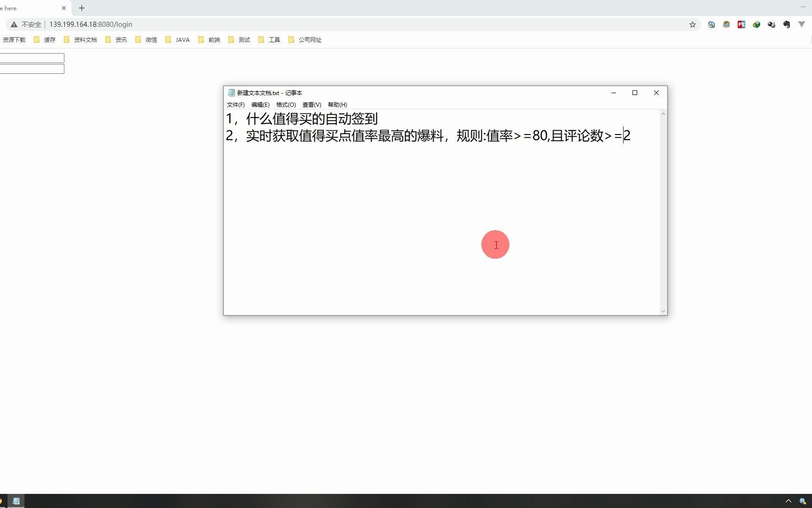This screenshot has width=812, height=508.
Task: Click the Notepad title bar icon
Action: pyautogui.click(x=231, y=93)
